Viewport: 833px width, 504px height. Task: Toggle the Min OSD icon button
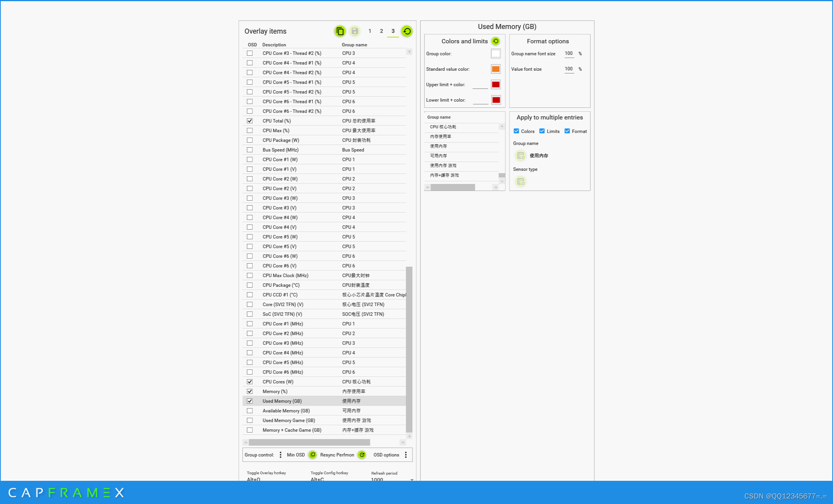click(312, 455)
